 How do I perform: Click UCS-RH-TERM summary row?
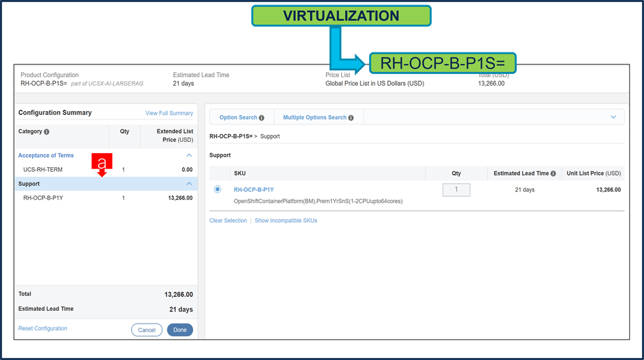pos(106,170)
